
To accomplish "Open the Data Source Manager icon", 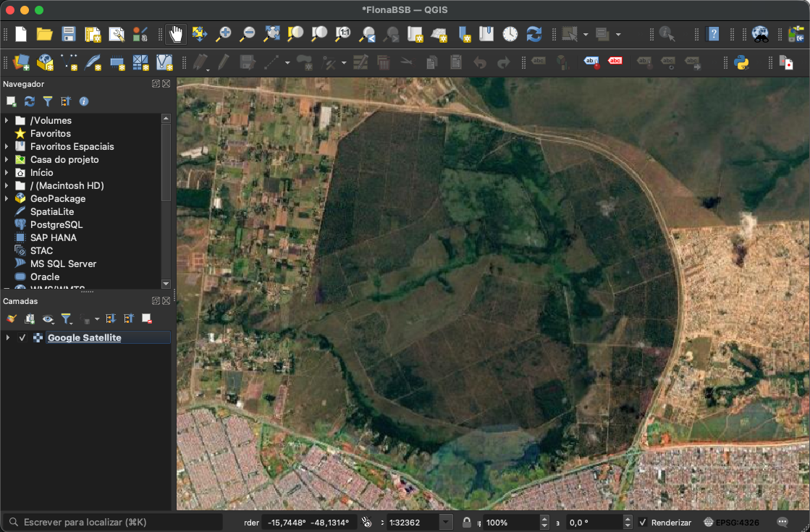I will 21,62.
